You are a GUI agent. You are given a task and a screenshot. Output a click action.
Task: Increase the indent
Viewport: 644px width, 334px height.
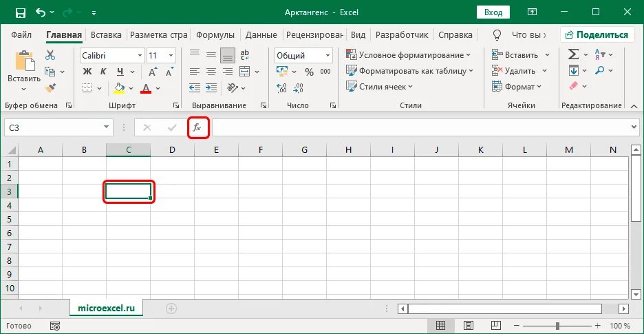tap(211, 87)
